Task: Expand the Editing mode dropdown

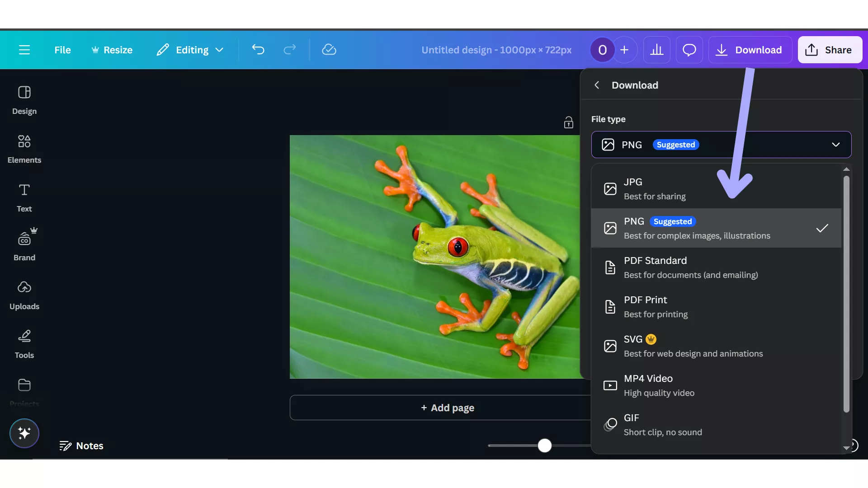Action: pyautogui.click(x=190, y=50)
